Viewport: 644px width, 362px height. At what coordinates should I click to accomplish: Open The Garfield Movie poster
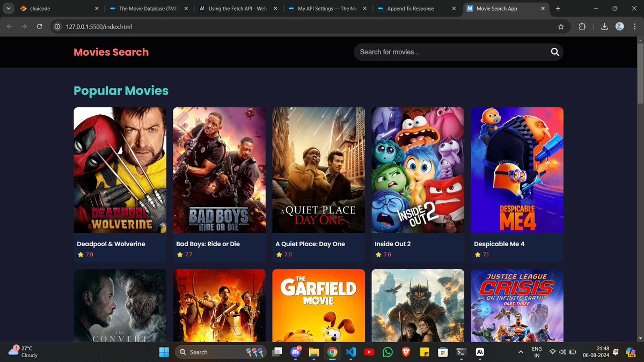coord(319,305)
